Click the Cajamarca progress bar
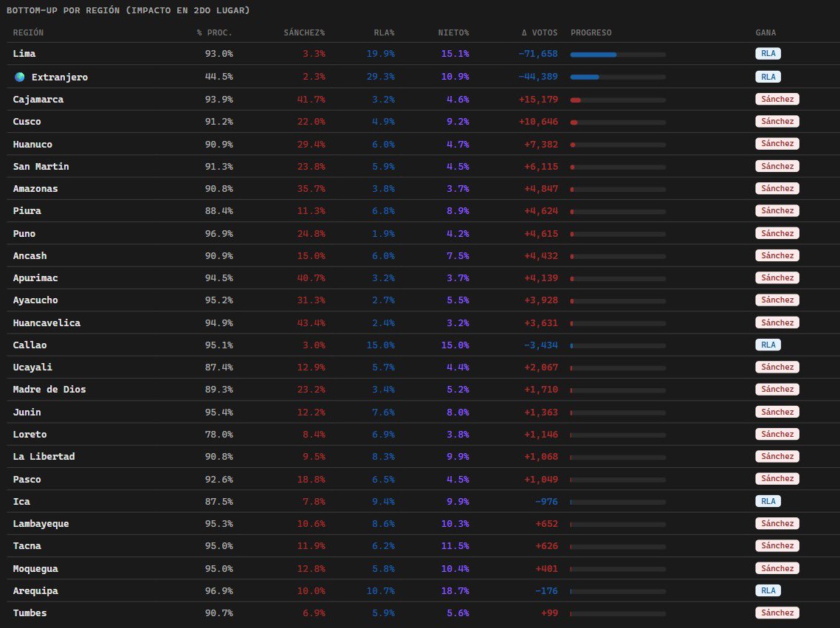The image size is (840, 628). (x=618, y=100)
